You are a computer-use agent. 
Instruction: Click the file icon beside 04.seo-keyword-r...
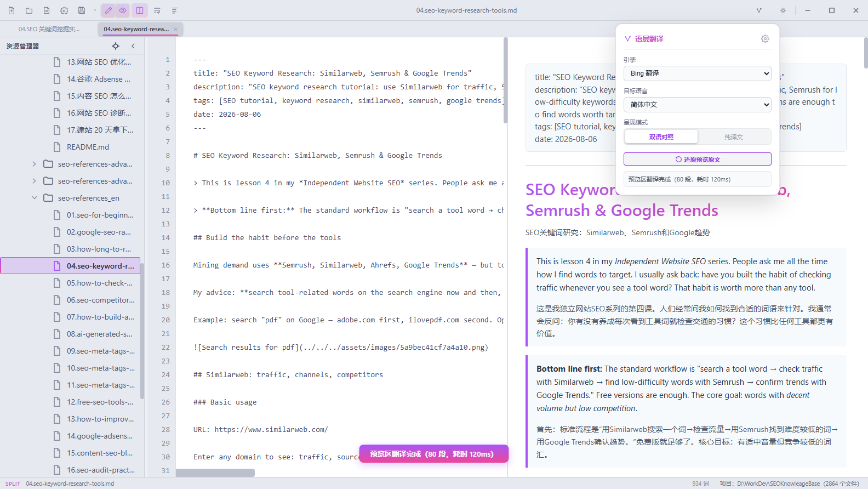[x=57, y=266]
